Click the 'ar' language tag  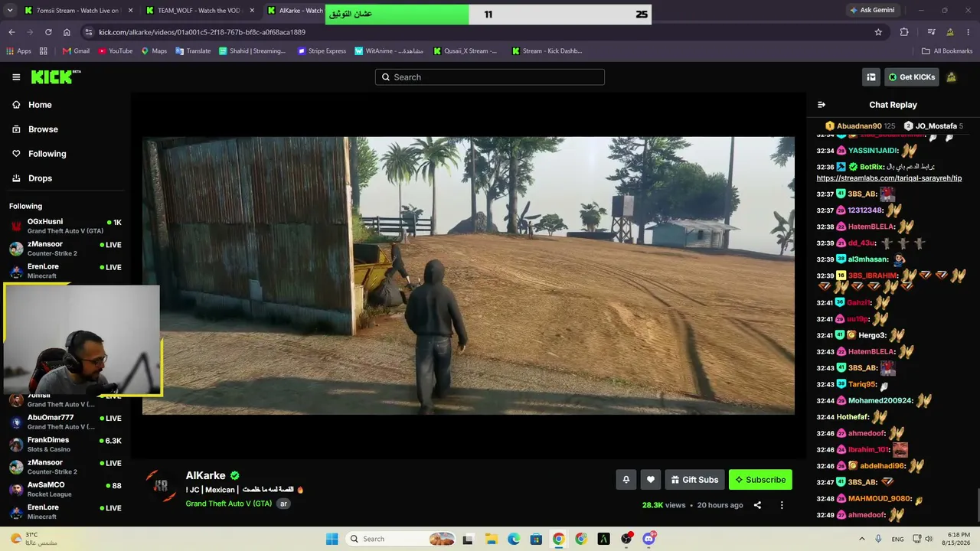tap(283, 504)
